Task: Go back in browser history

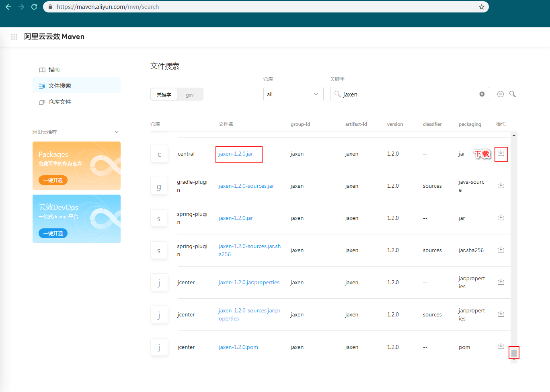Action: [8, 7]
